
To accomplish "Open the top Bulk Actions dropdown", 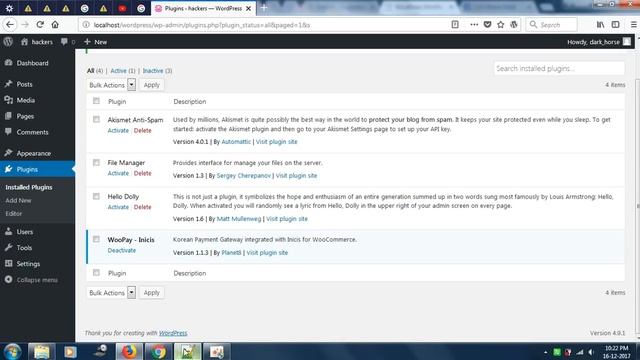I will point(111,85).
